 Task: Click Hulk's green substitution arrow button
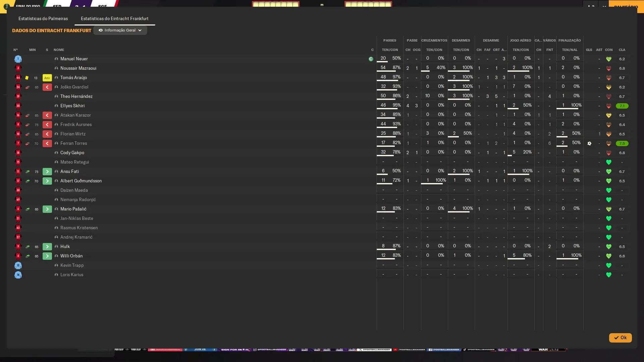click(x=47, y=247)
